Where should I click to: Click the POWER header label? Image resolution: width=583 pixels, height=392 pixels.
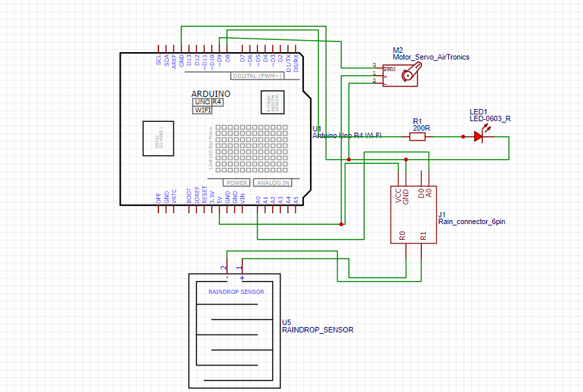tap(237, 182)
